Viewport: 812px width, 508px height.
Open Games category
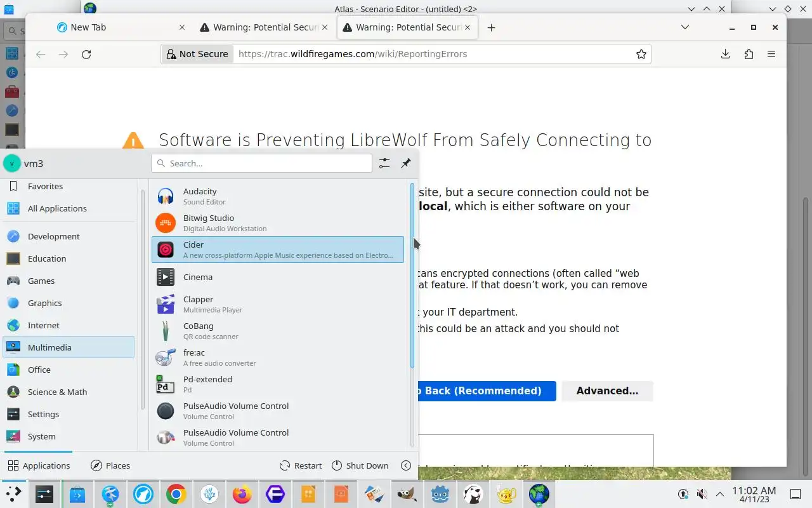click(69, 281)
